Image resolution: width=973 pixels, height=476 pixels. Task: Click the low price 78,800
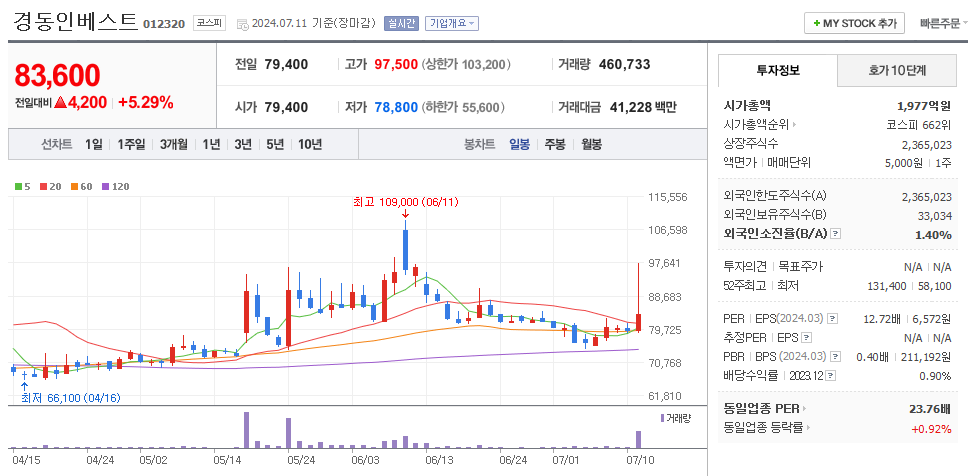(396, 107)
